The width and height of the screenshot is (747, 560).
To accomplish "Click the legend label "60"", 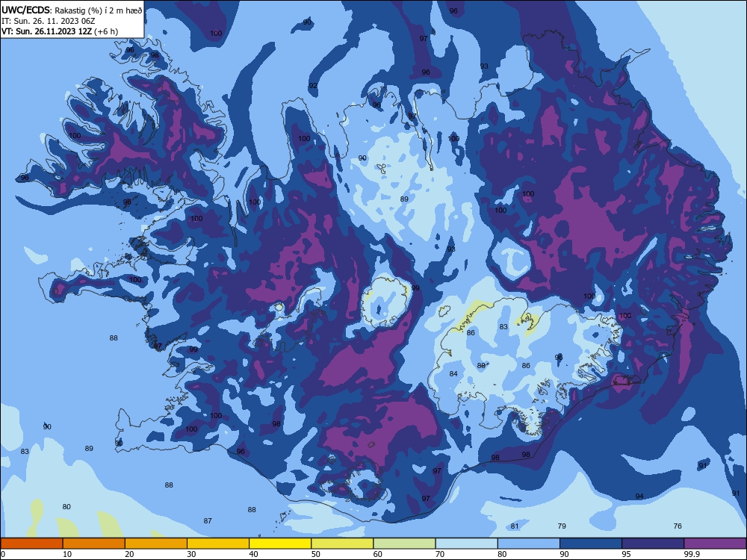I will tap(378, 554).
